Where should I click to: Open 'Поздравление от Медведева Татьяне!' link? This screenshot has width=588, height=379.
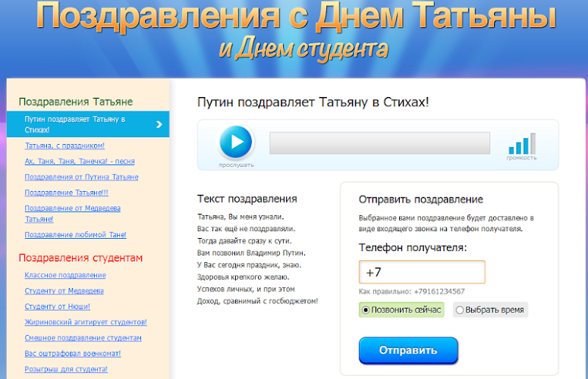click(x=72, y=214)
